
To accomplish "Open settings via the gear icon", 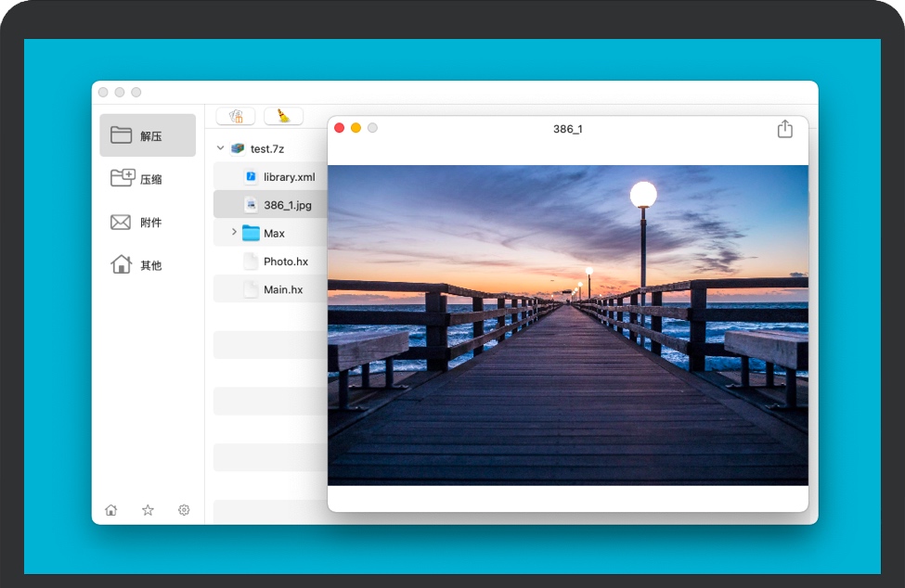I will click(184, 510).
